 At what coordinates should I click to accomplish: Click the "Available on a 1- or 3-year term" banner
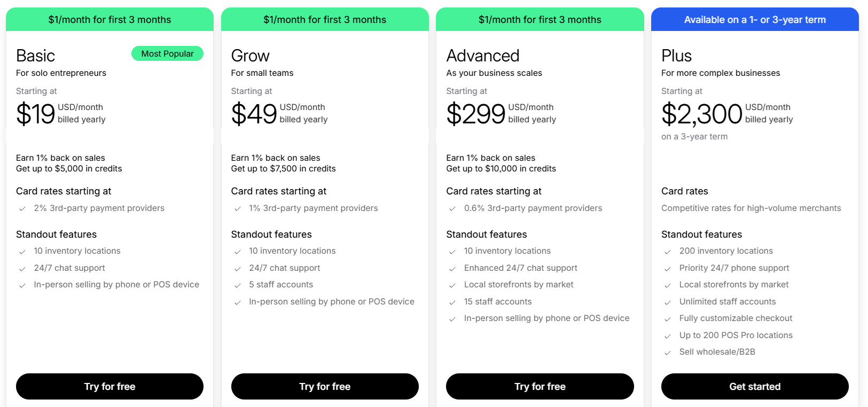pos(755,19)
